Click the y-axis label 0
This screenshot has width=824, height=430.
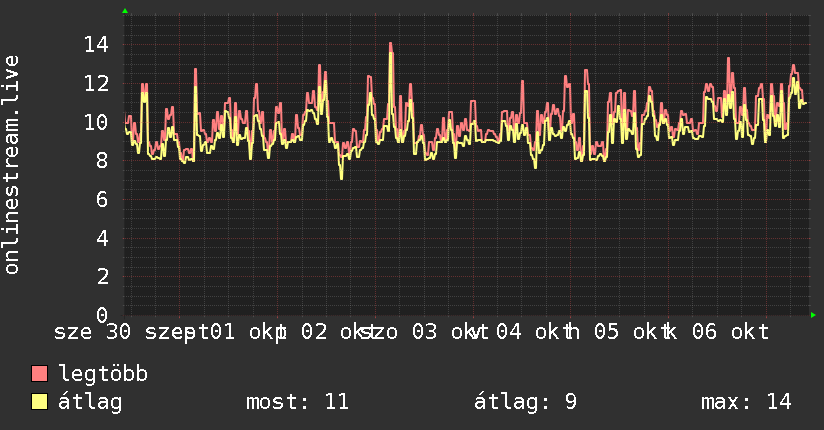102,315
